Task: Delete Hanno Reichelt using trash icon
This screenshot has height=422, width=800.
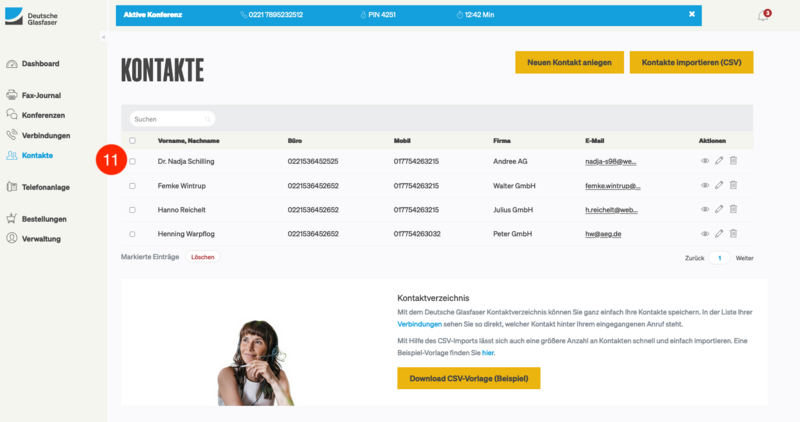Action: click(733, 209)
